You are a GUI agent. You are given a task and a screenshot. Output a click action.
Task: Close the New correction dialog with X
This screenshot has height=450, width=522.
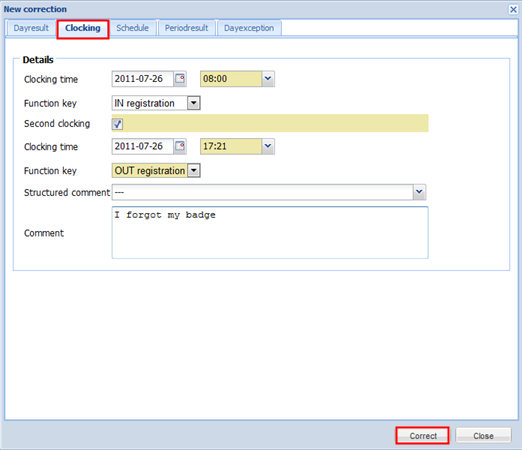point(513,9)
